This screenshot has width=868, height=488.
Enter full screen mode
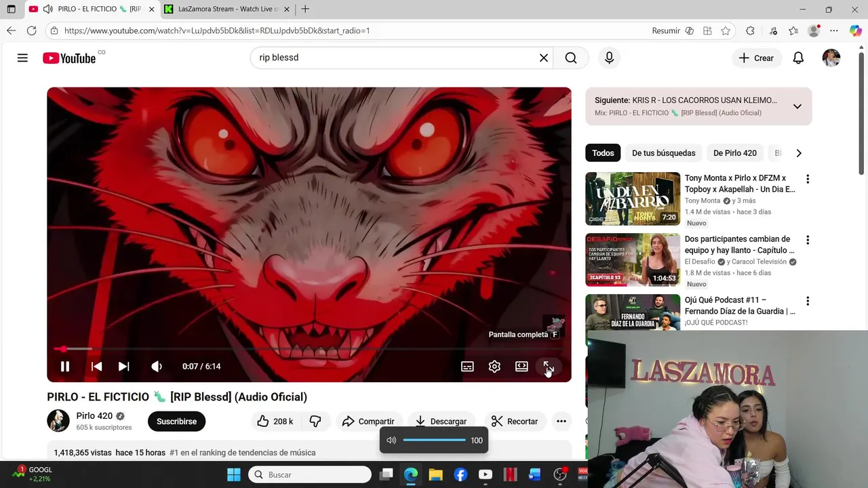[x=549, y=366]
